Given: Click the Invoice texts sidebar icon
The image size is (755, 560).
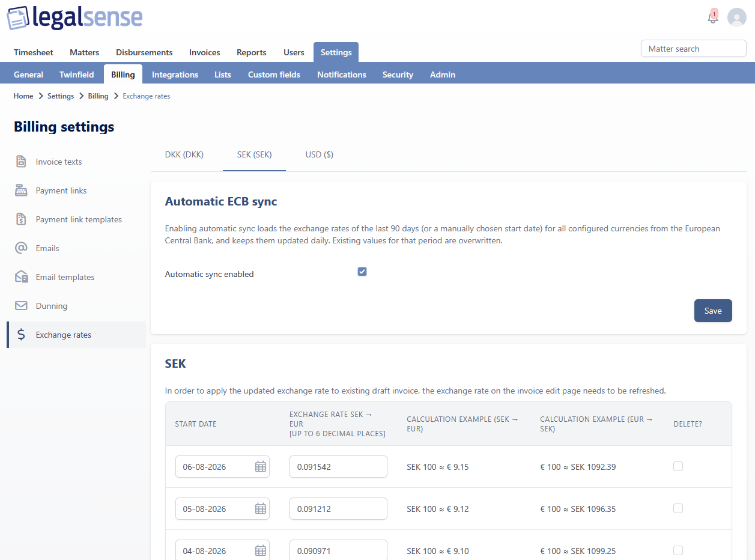Looking at the screenshot, I should [21, 162].
